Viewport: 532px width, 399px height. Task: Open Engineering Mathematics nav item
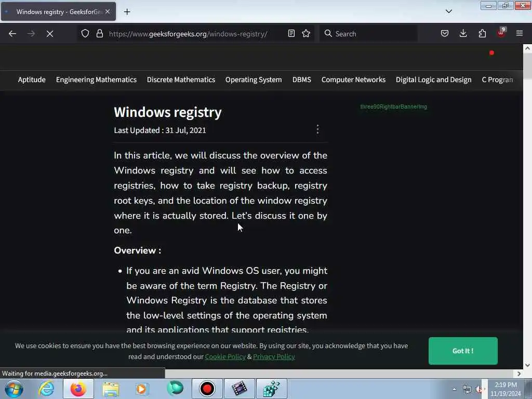[96, 79]
